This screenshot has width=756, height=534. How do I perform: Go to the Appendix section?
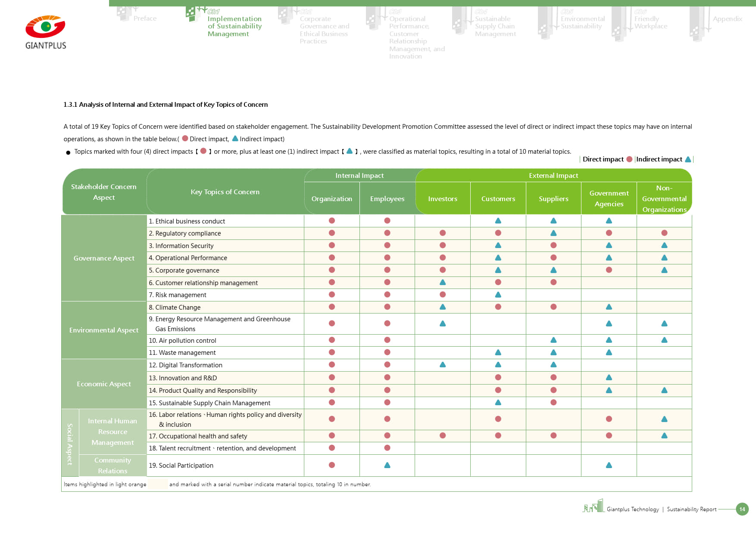pyautogui.click(x=727, y=19)
